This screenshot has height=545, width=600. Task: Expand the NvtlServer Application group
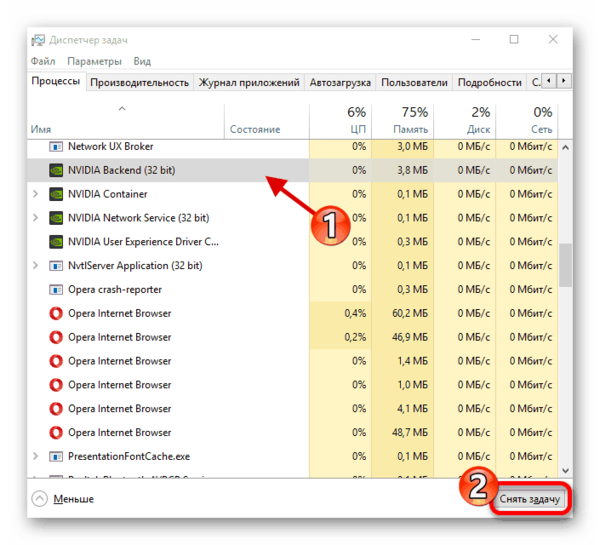pos(36,266)
